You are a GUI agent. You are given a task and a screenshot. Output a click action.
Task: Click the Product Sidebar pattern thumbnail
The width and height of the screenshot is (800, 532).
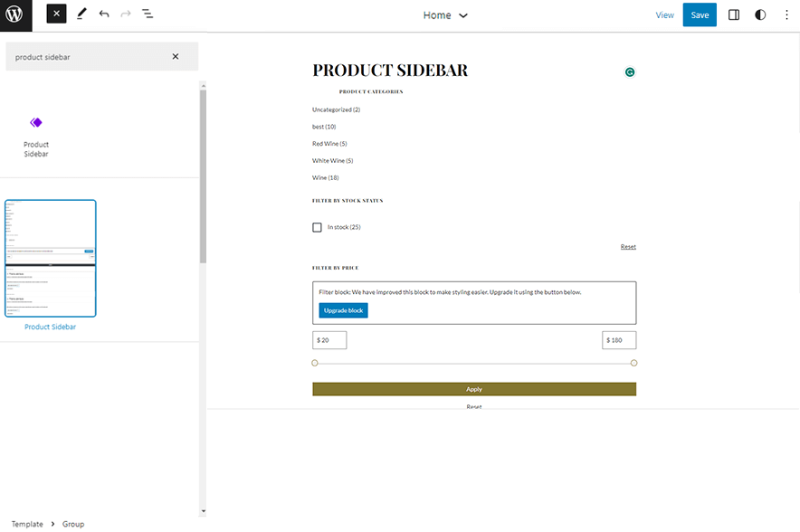point(51,258)
